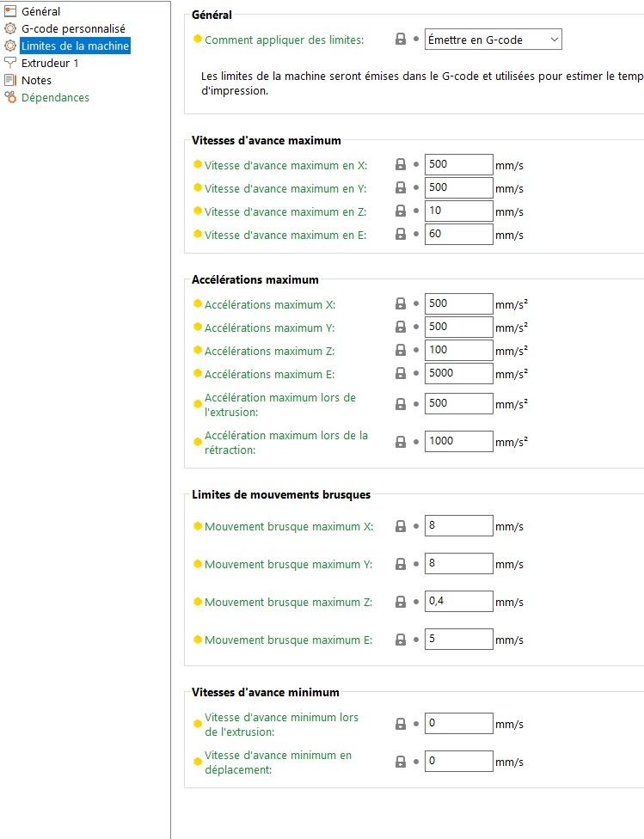Click the Mouvement brusque maximum Z value field

459,601
